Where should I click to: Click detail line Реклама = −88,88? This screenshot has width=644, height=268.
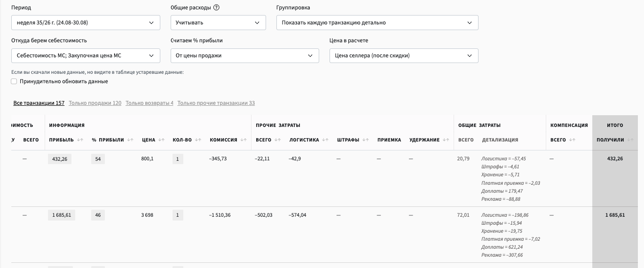[501, 199]
